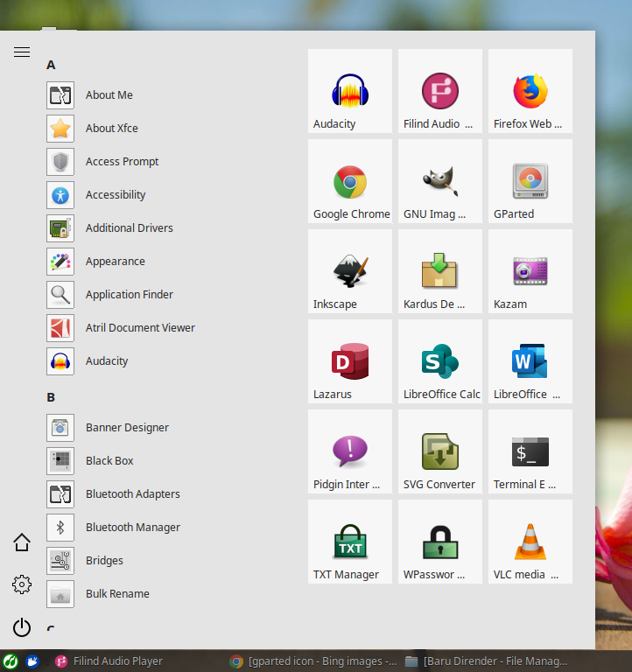Click the Access Prompt shield icon
The image size is (632, 672).
(60, 162)
